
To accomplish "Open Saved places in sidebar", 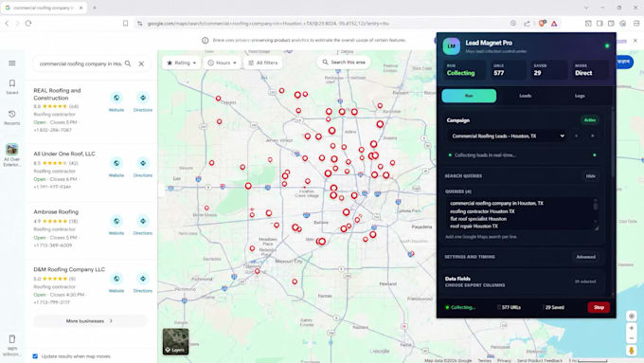I will pyautogui.click(x=12, y=87).
